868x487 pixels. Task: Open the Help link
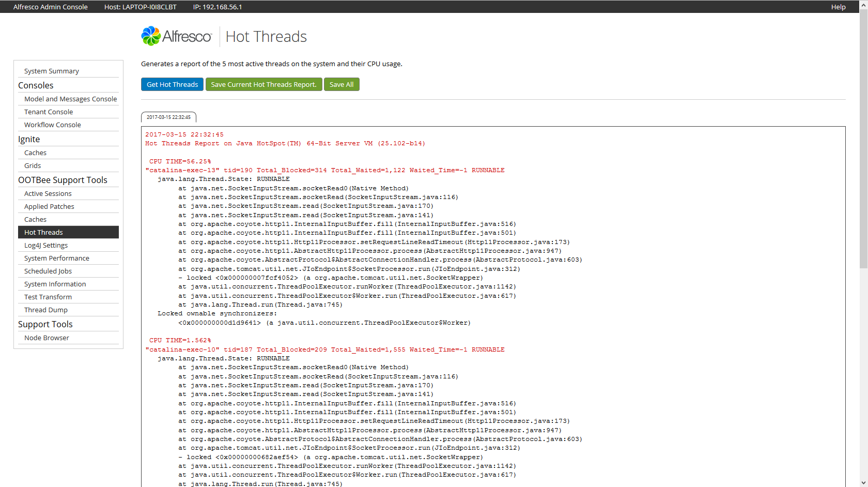[x=838, y=7]
